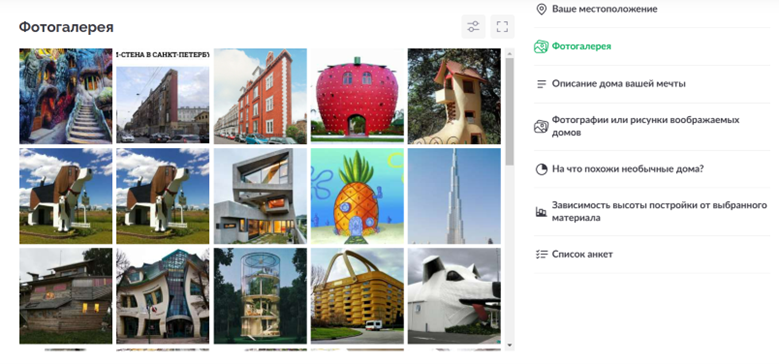Open Описание дома вашей мечты section
This screenshot has width=779, height=364.
[619, 84]
